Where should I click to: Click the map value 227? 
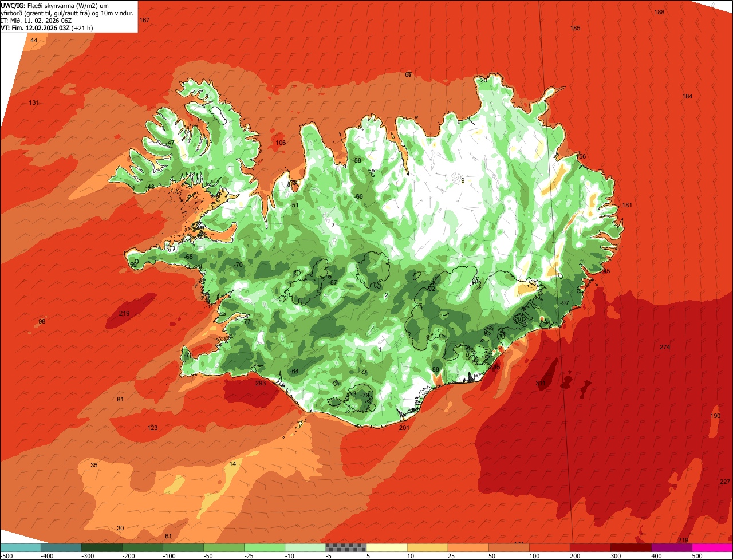click(x=724, y=482)
